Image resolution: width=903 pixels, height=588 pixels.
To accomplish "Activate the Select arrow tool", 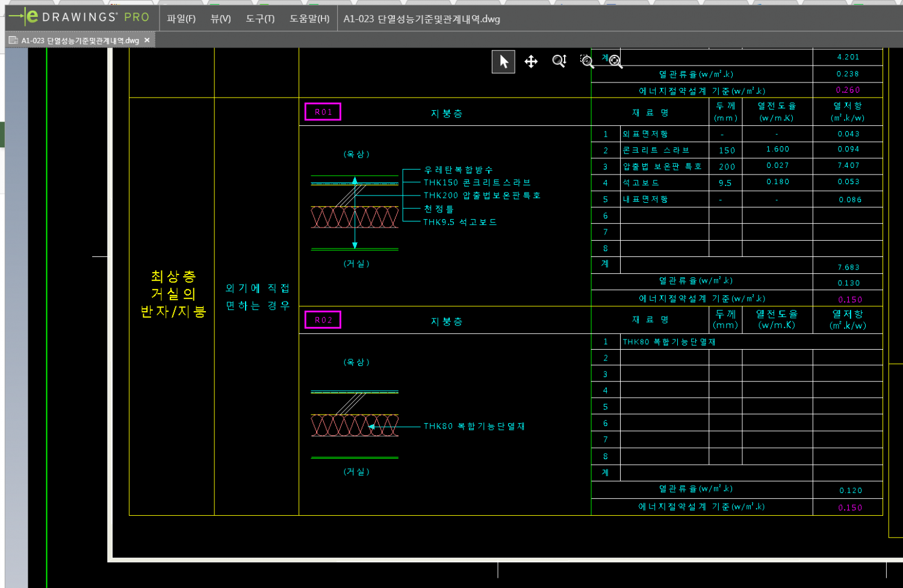I will (504, 61).
